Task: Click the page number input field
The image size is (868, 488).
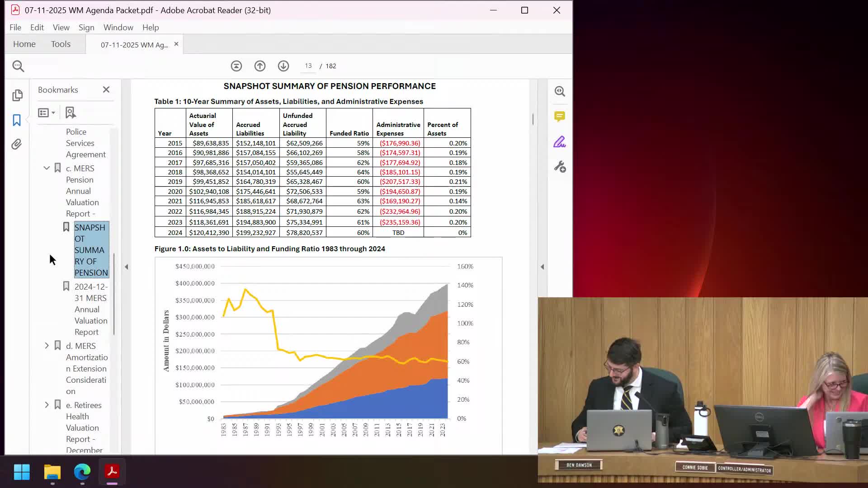Action: click(x=308, y=66)
